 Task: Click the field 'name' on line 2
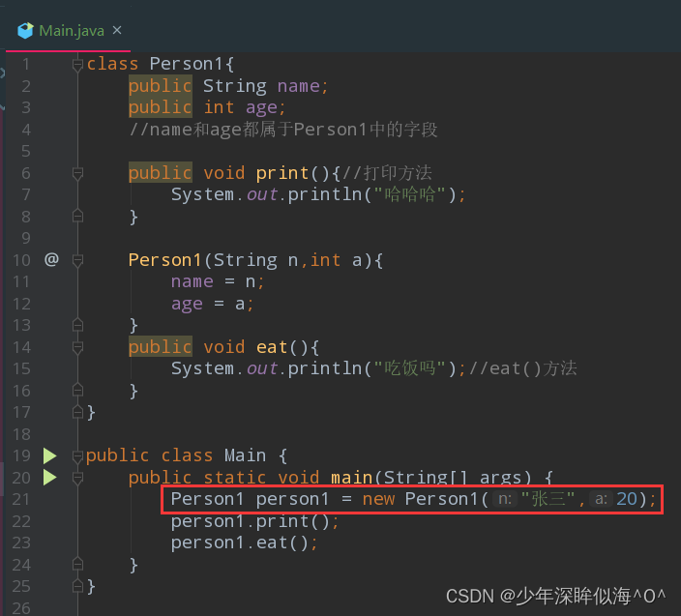tap(299, 86)
